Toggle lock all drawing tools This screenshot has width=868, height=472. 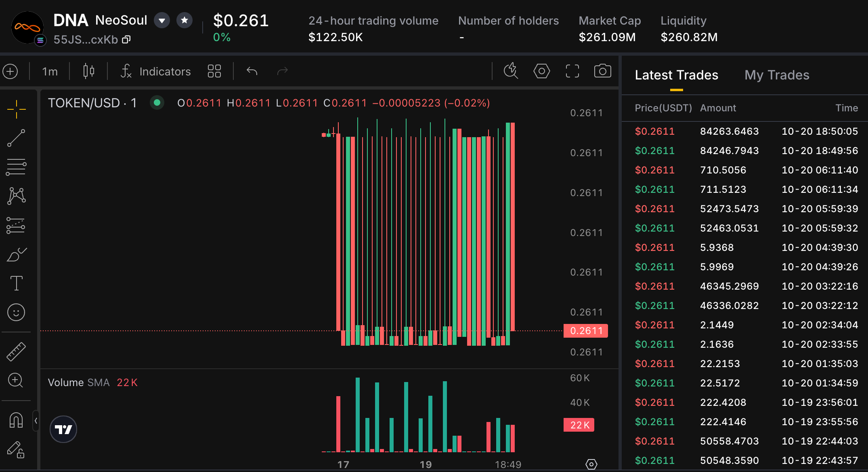point(16,449)
